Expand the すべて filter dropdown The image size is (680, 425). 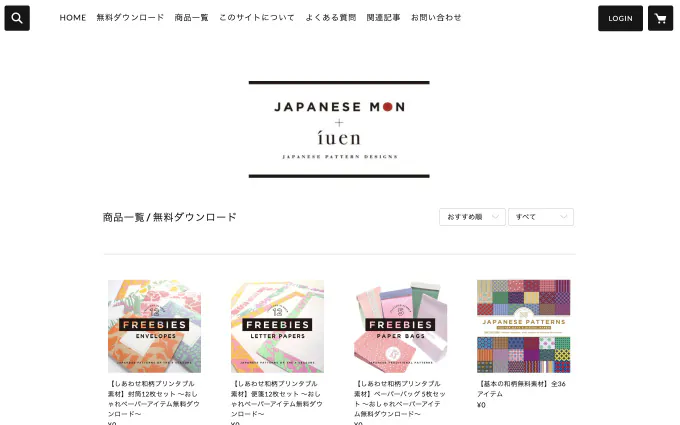tap(541, 217)
